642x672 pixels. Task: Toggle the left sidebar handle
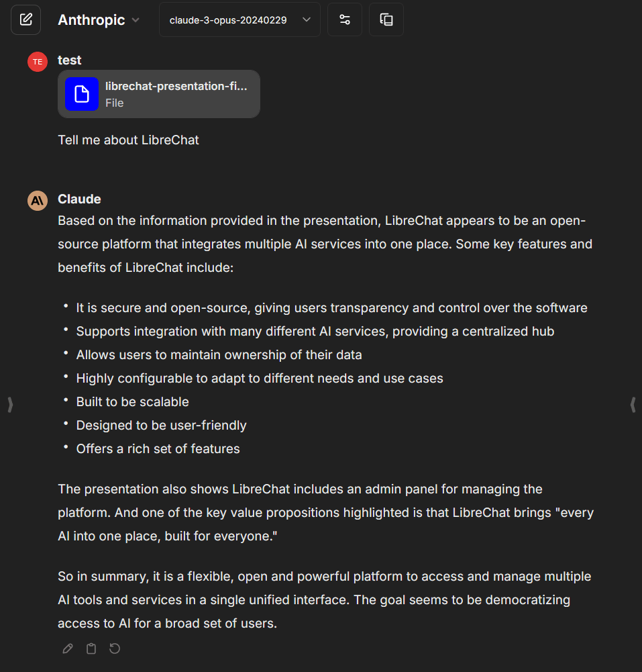coord(9,404)
